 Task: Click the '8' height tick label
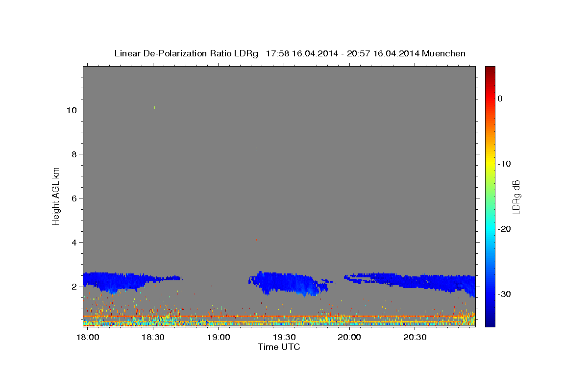tap(74, 154)
